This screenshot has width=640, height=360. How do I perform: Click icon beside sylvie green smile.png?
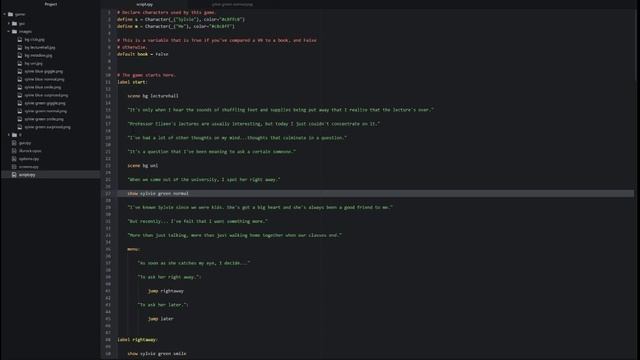20,119
